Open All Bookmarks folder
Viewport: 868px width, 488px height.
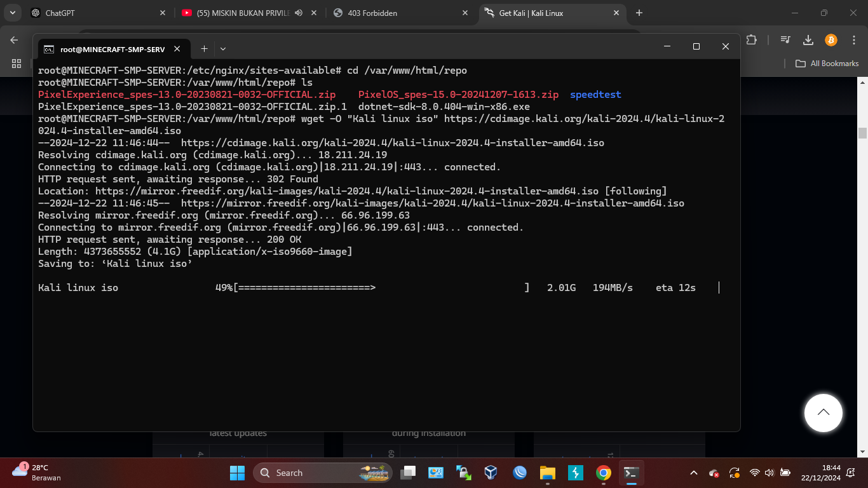click(827, 64)
